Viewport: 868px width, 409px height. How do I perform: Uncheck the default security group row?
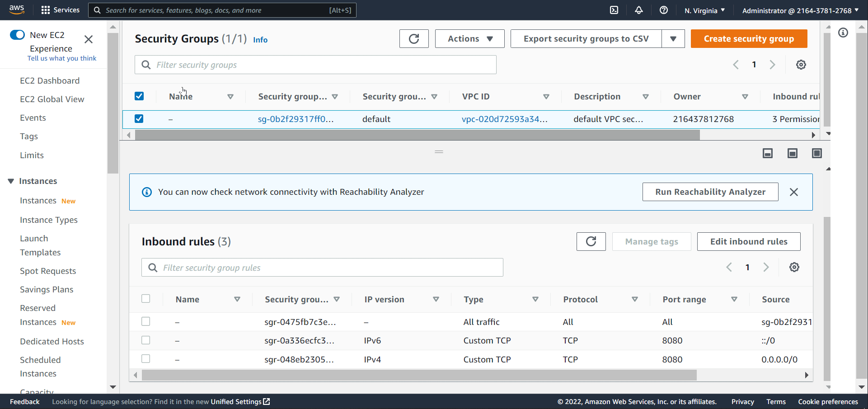139,119
